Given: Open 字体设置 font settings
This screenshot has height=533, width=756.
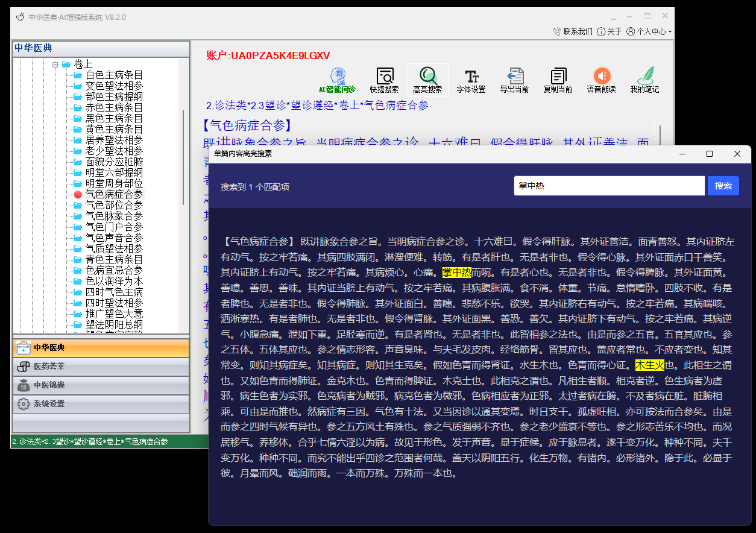Looking at the screenshot, I should [x=471, y=80].
